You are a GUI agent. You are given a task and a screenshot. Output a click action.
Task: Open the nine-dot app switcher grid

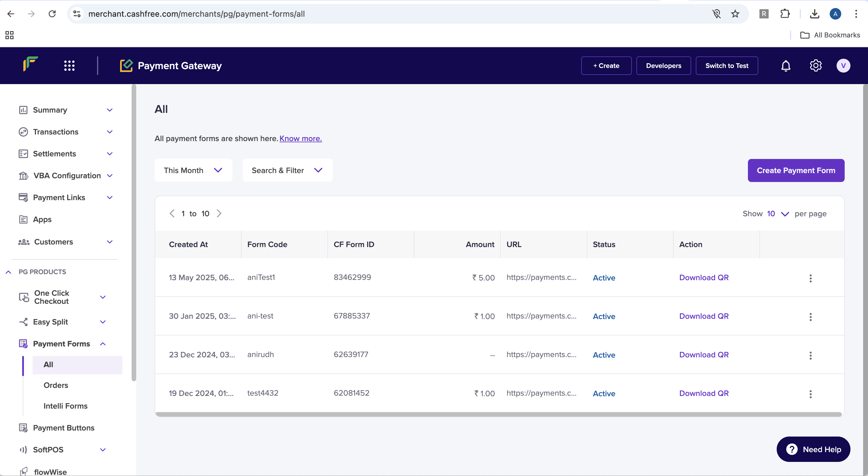click(69, 66)
